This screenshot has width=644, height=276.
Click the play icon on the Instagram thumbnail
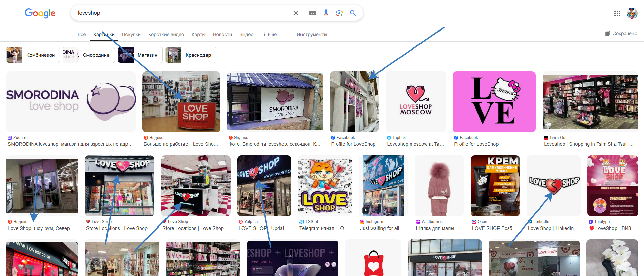tap(365, 210)
